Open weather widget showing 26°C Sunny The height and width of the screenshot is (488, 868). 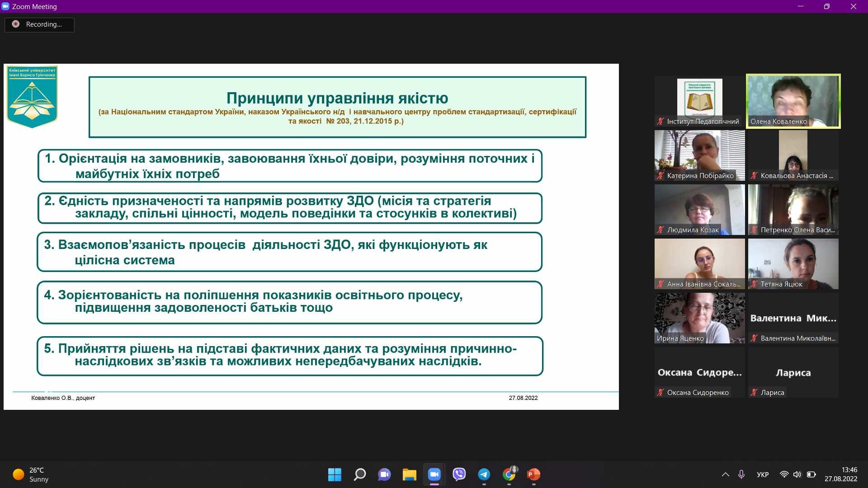coord(31,474)
